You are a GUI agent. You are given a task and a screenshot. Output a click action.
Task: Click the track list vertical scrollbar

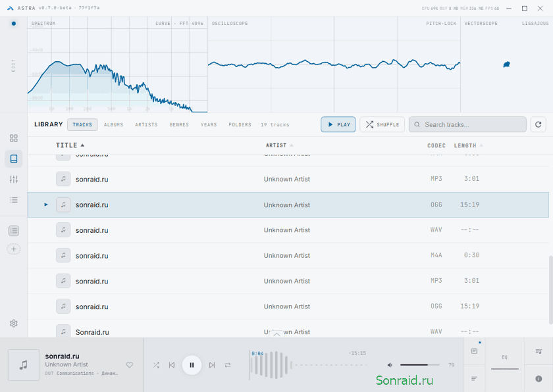(x=550, y=290)
